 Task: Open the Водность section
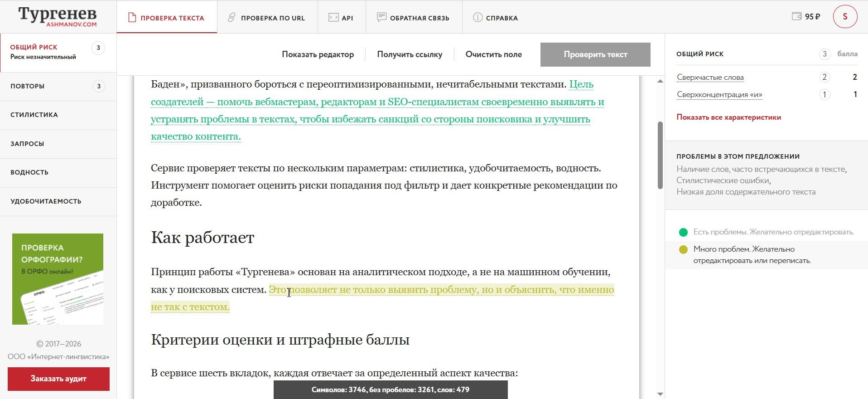[29, 172]
